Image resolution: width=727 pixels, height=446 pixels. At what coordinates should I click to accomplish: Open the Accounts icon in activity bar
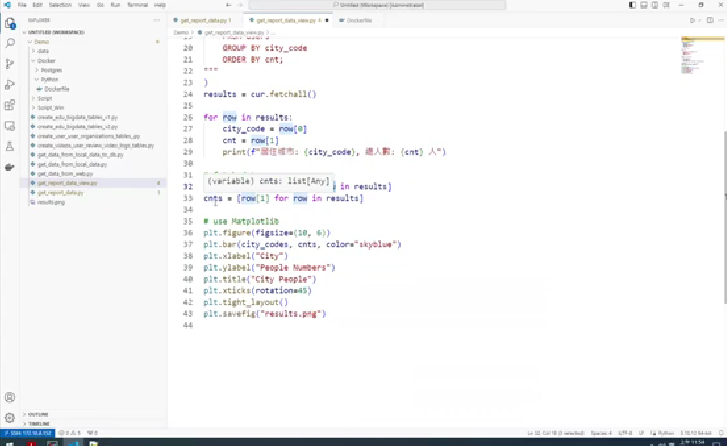click(x=10, y=397)
